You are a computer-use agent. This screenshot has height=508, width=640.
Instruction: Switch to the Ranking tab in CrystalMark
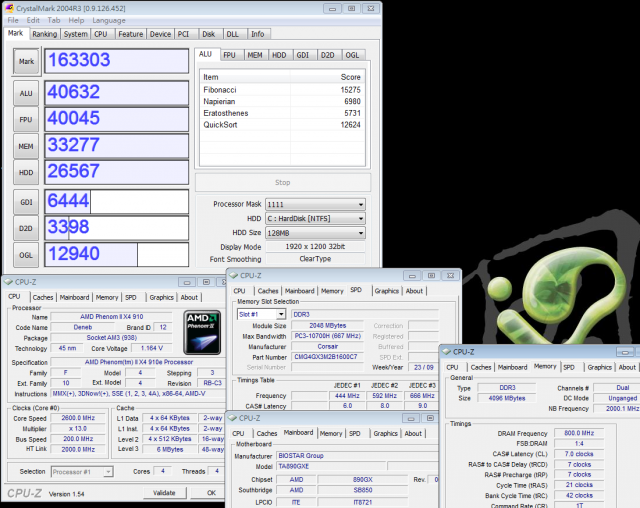point(44,34)
